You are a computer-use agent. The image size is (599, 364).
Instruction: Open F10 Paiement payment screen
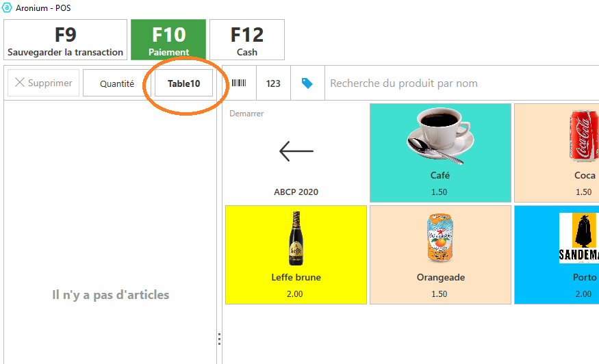[168, 40]
